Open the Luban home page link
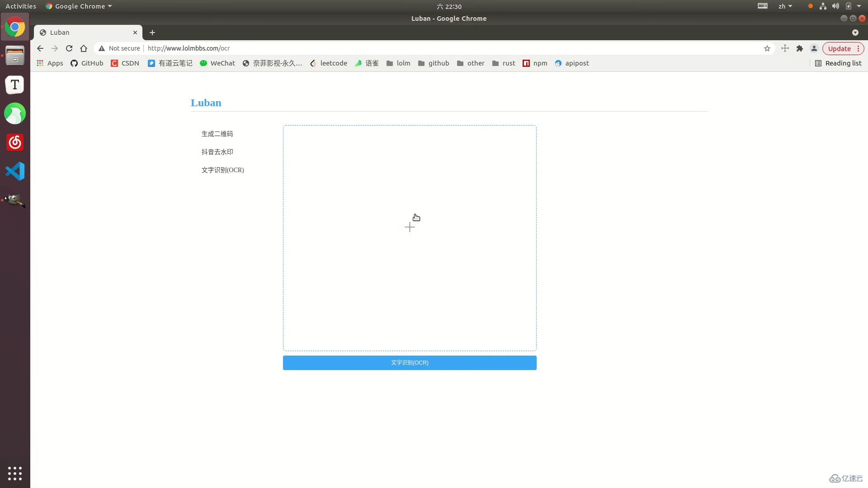Screen dimensions: 868x488 coord(206,103)
